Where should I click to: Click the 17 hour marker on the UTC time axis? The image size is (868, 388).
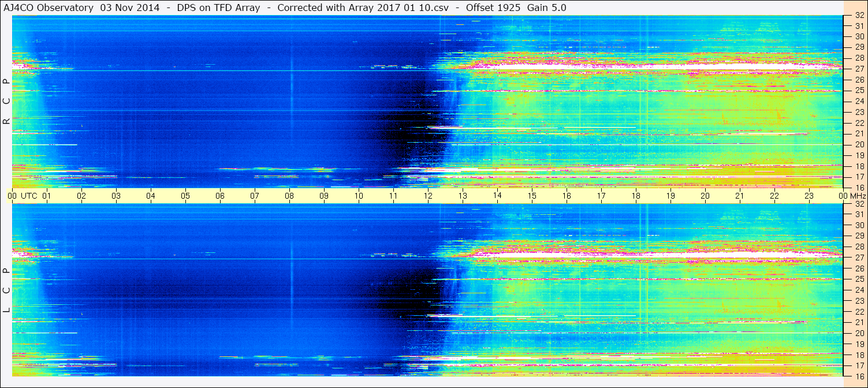click(x=601, y=196)
